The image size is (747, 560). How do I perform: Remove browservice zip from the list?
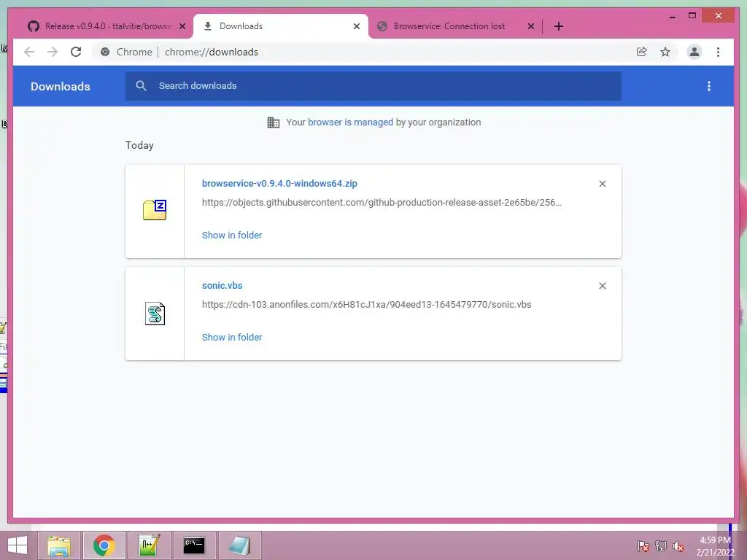(x=603, y=184)
